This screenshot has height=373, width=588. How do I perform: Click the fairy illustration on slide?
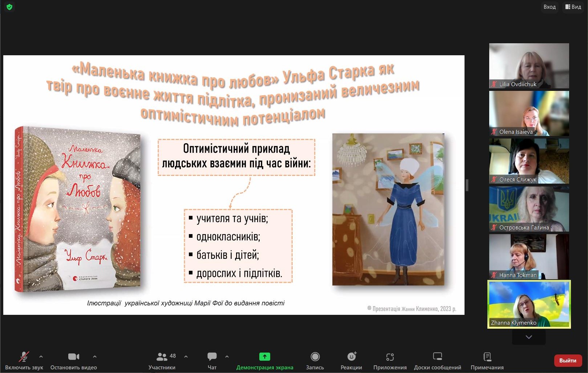coord(388,209)
